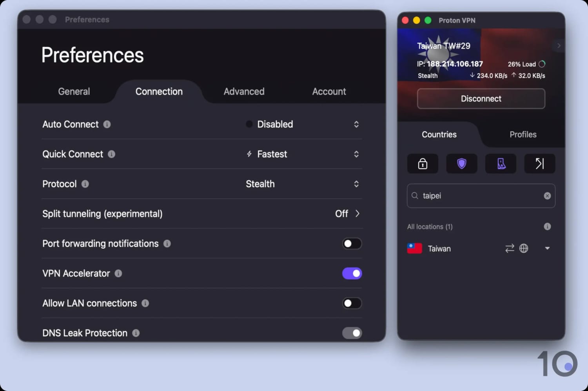
Task: Switch to Profiles tab in Proton VPN
Action: [523, 134]
